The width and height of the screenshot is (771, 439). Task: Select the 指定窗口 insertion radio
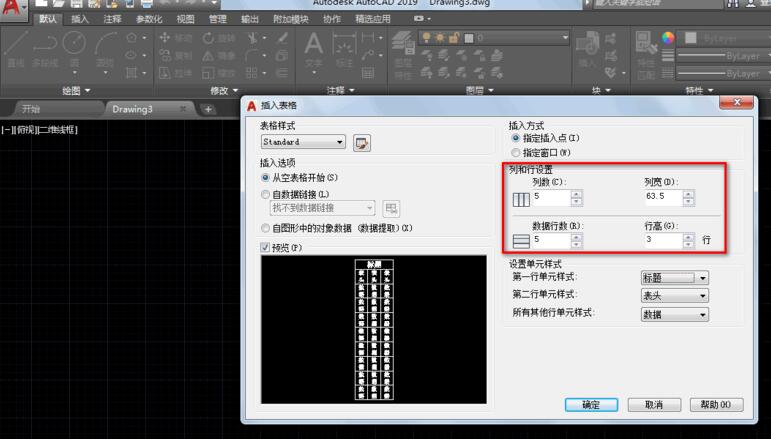click(x=515, y=153)
